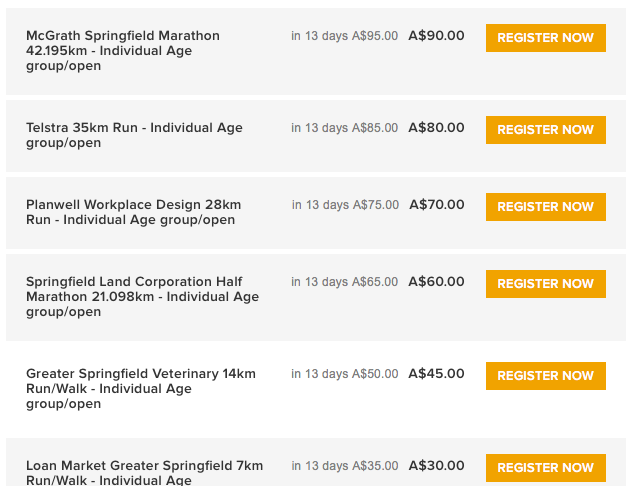Register now for Greater Springfield Veterinary 14km
The height and width of the screenshot is (486, 630).
tap(545, 376)
